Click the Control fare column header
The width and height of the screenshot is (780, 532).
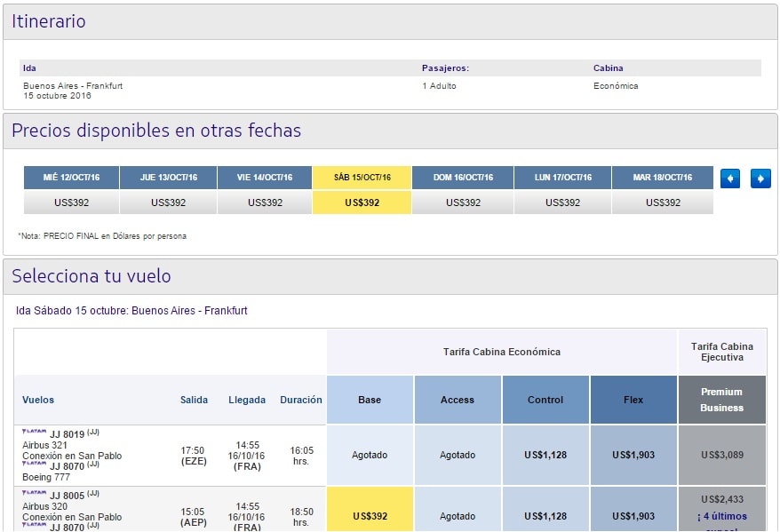click(545, 400)
